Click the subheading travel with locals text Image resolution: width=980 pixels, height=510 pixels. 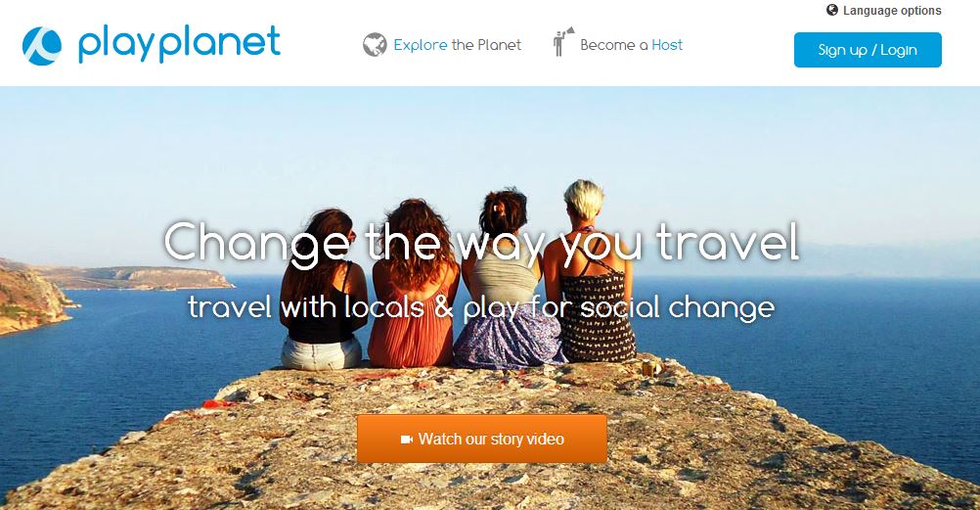click(x=481, y=307)
